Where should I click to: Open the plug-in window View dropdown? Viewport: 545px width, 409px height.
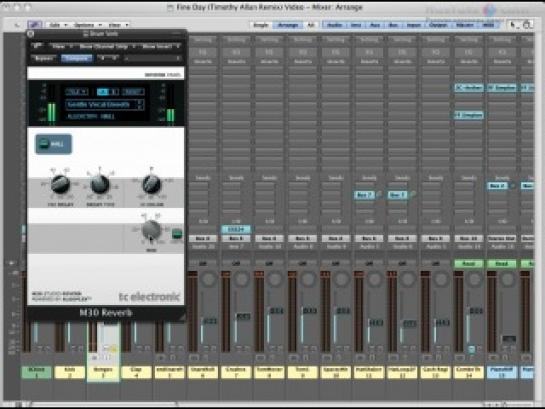point(62,46)
